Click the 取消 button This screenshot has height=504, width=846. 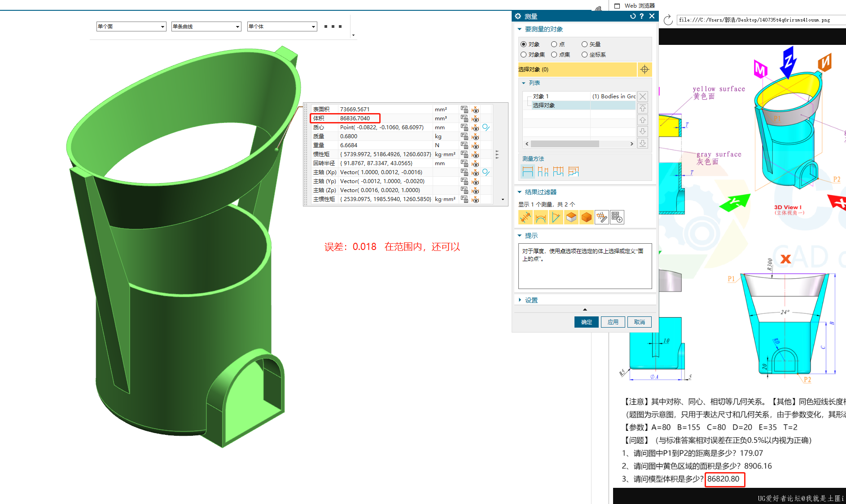(640, 322)
